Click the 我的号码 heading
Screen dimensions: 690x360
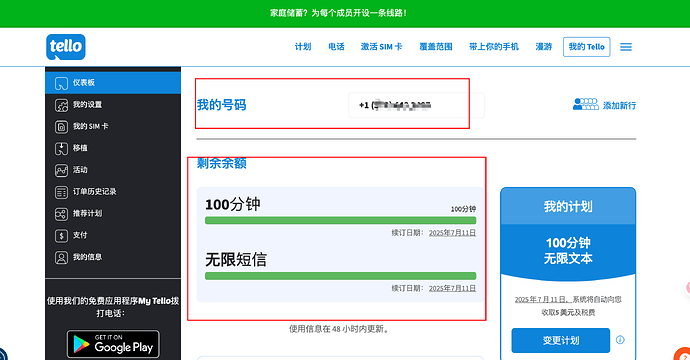[x=221, y=105]
